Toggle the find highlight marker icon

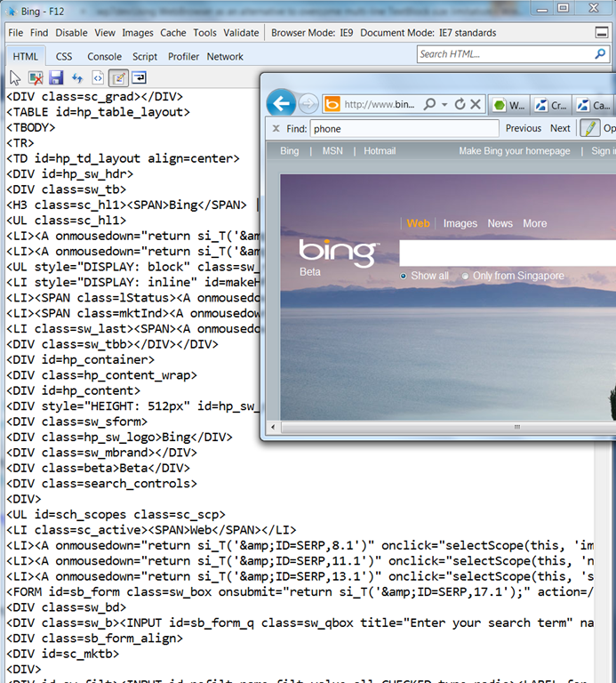(589, 128)
